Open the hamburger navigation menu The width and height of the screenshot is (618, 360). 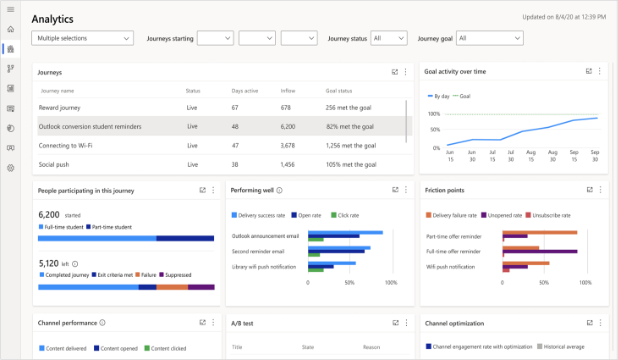click(11, 9)
